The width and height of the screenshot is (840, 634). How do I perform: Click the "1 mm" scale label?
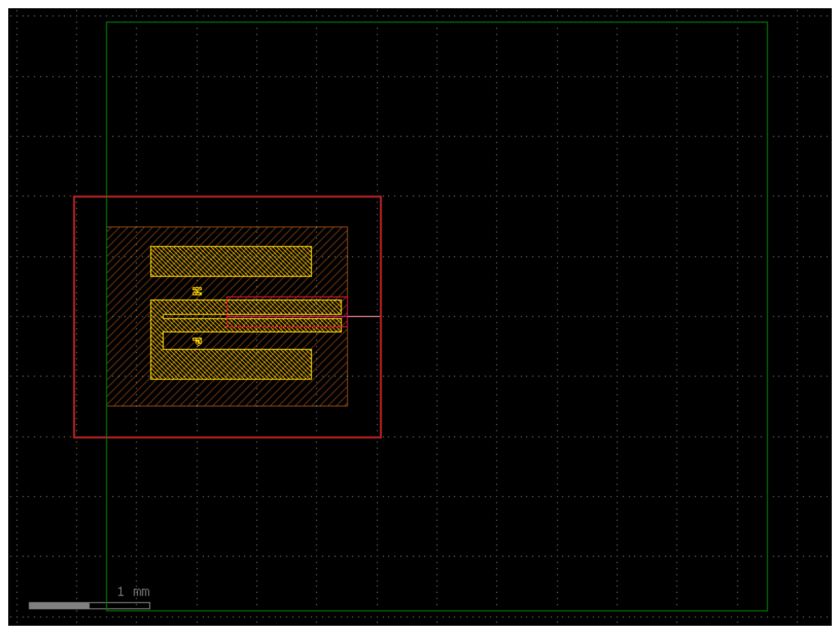(133, 592)
